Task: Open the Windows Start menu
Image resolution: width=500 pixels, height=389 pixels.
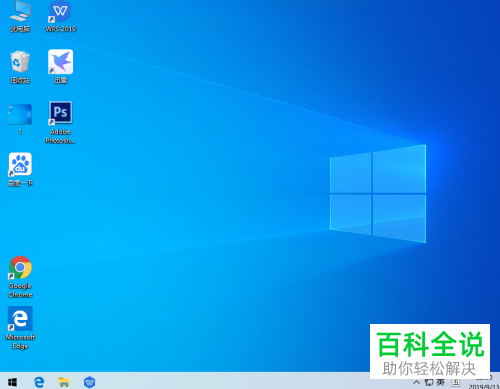Action: tap(13, 382)
